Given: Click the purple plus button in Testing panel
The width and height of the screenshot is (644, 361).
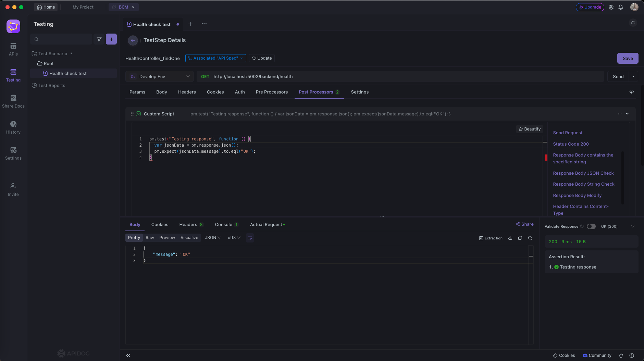Looking at the screenshot, I should coord(111,39).
